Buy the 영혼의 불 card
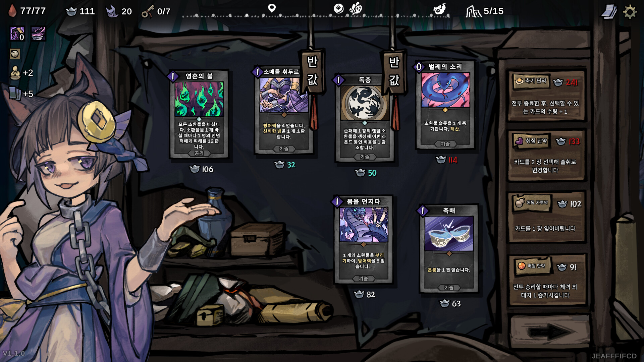 point(199,114)
